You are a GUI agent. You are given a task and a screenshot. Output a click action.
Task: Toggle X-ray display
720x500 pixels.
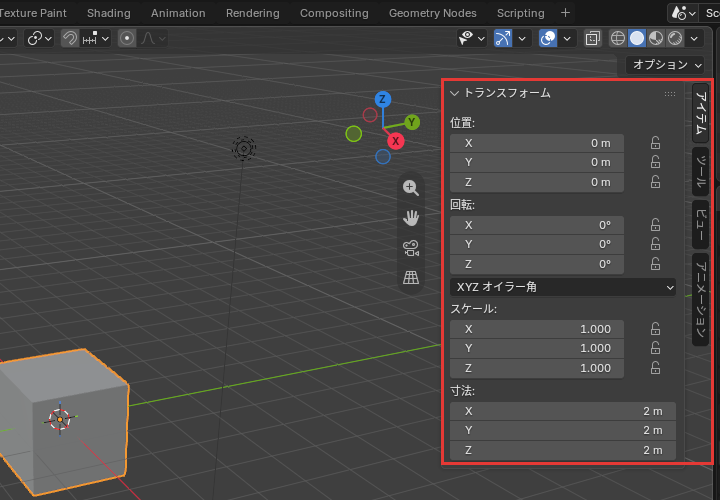coord(593,38)
